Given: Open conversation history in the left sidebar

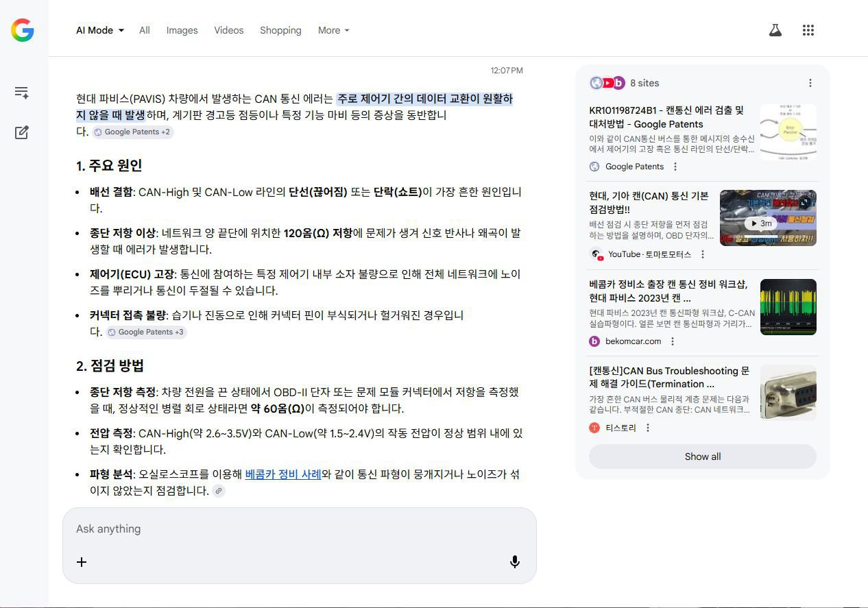Looking at the screenshot, I should [x=21, y=91].
